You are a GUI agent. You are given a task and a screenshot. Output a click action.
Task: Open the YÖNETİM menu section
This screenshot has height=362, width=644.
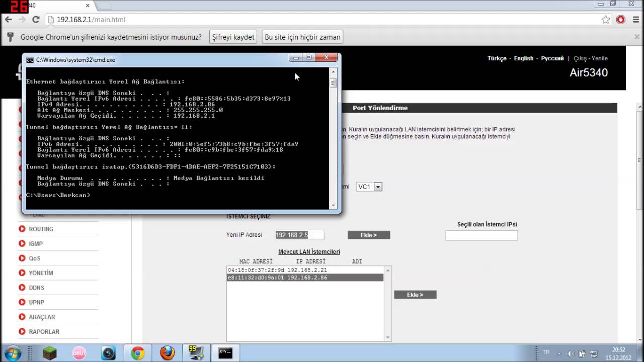[41, 273]
